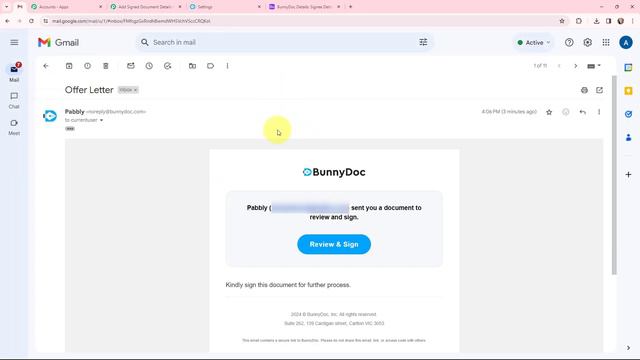The height and width of the screenshot is (360, 640).
Task: Open browser downloads
Action: 596,21
